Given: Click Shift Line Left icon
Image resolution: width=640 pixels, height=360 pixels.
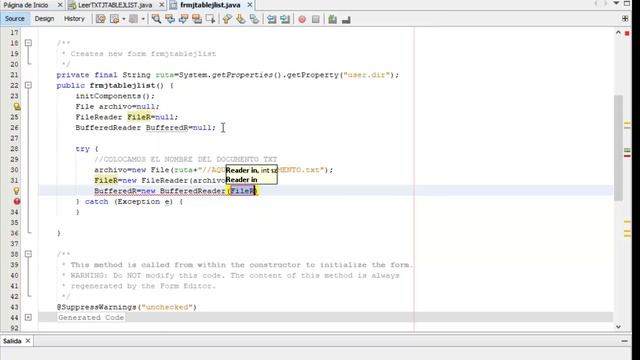Looking at the screenshot, I should 271,19.
